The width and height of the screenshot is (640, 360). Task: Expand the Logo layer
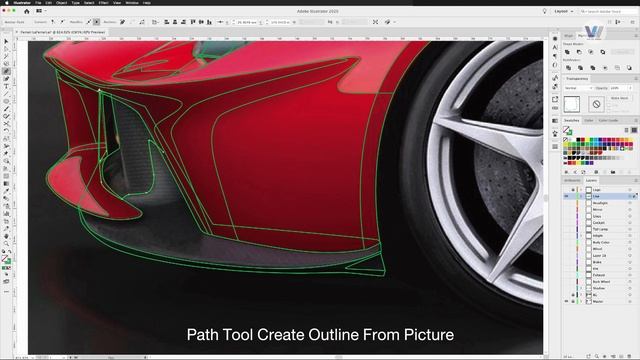point(582,190)
